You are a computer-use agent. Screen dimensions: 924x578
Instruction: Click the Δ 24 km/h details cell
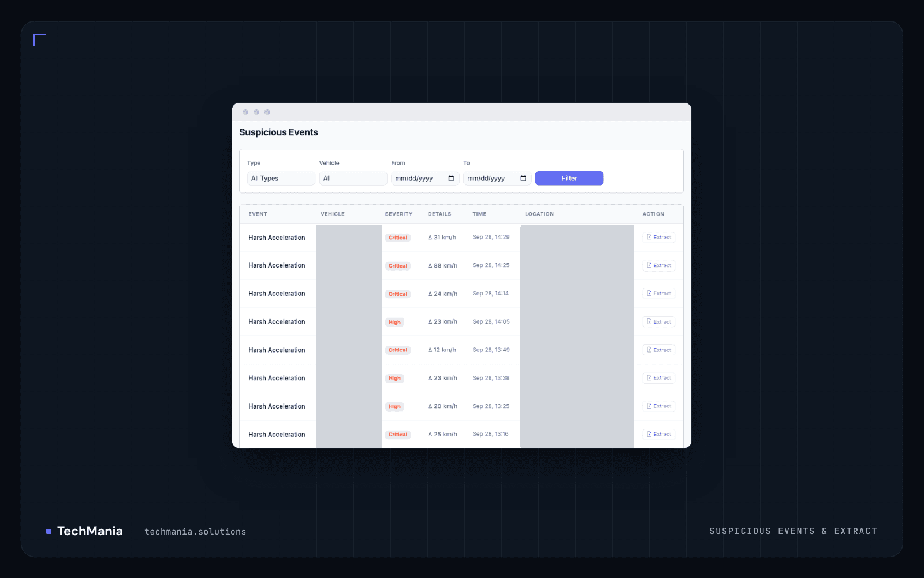[x=442, y=294]
